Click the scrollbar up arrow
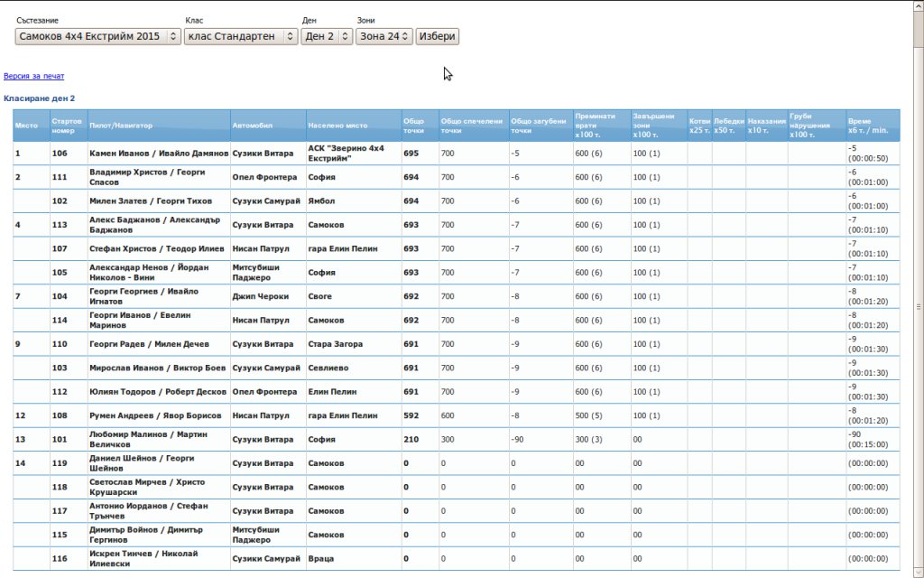The width and height of the screenshot is (924, 578). click(918, 5)
